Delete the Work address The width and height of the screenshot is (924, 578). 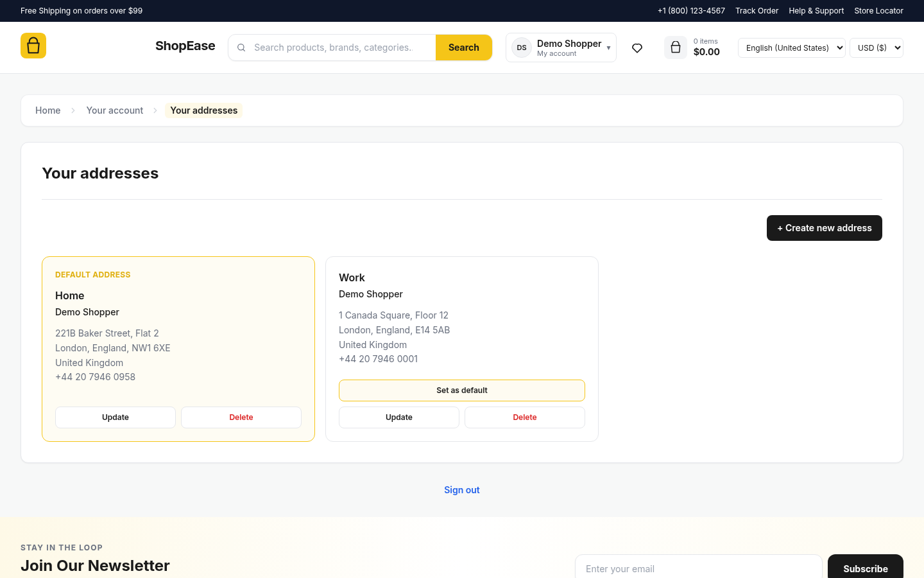click(x=525, y=417)
